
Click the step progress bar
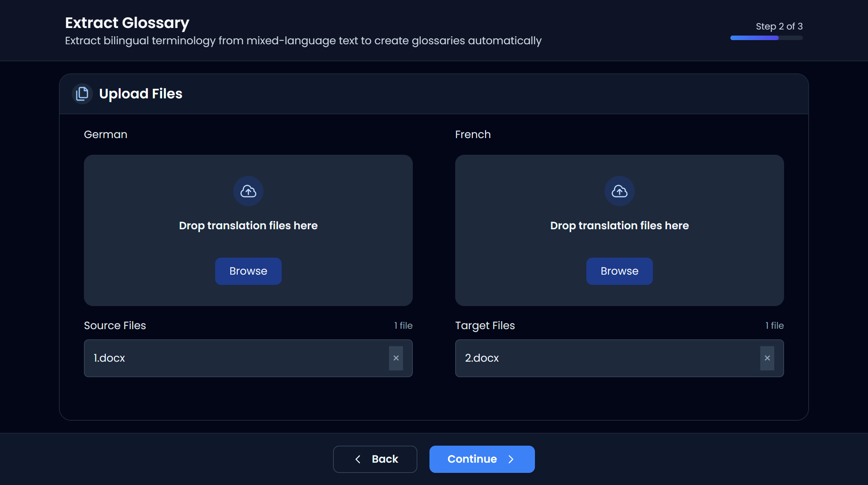tap(766, 38)
